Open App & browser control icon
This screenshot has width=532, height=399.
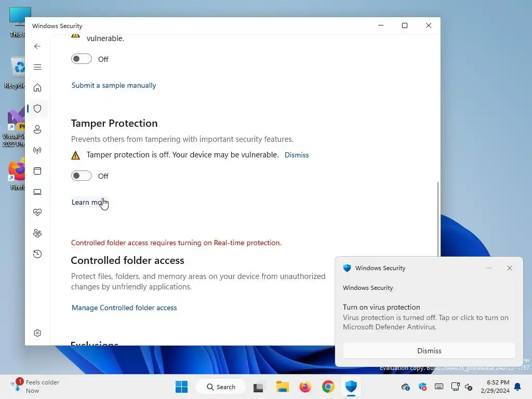click(x=37, y=170)
